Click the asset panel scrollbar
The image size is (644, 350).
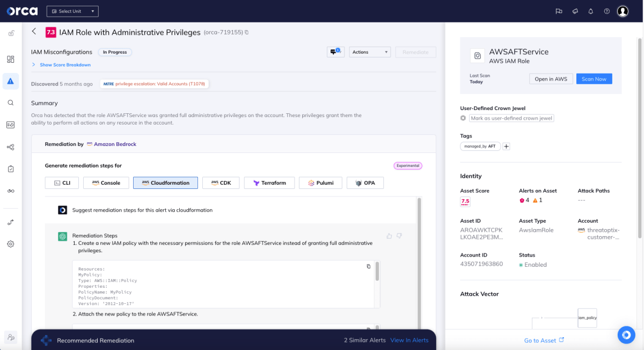click(639, 137)
